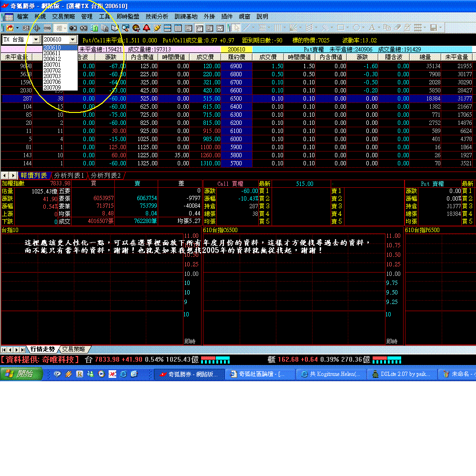Select the rectangle shape drawing tool

coord(342,28)
